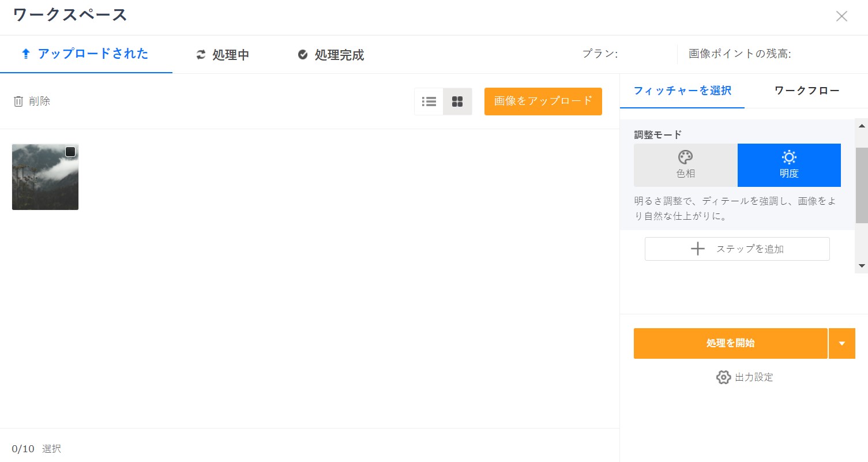Click the checkmark icon on 処理完成 tab
The height and width of the screenshot is (462, 868).
[x=302, y=54]
